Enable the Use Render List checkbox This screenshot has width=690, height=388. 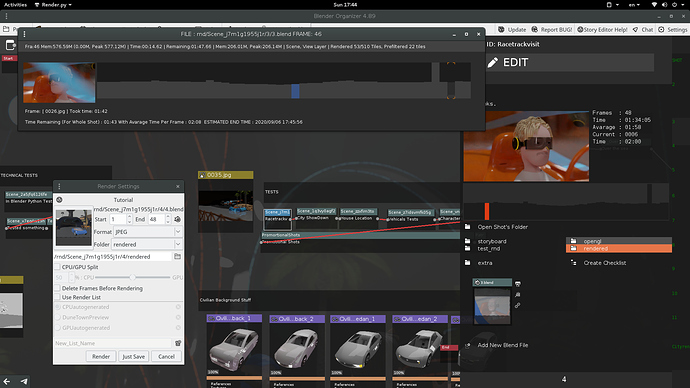tap(57, 297)
